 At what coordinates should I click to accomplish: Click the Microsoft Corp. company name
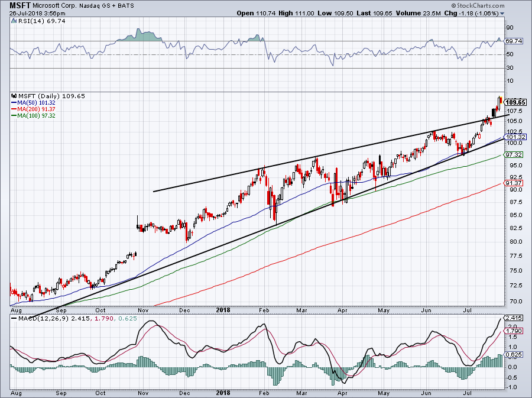point(55,6)
